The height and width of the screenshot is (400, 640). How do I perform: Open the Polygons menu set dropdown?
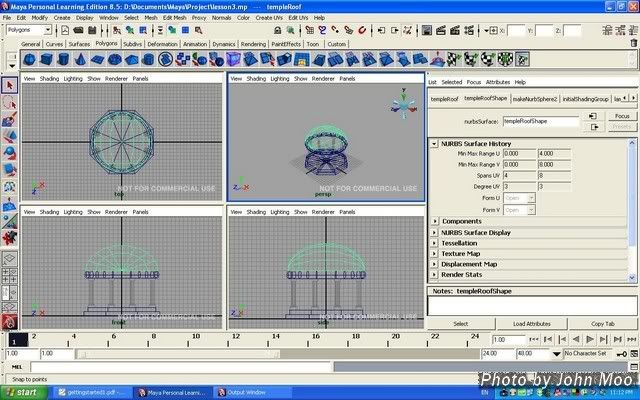click(30, 30)
